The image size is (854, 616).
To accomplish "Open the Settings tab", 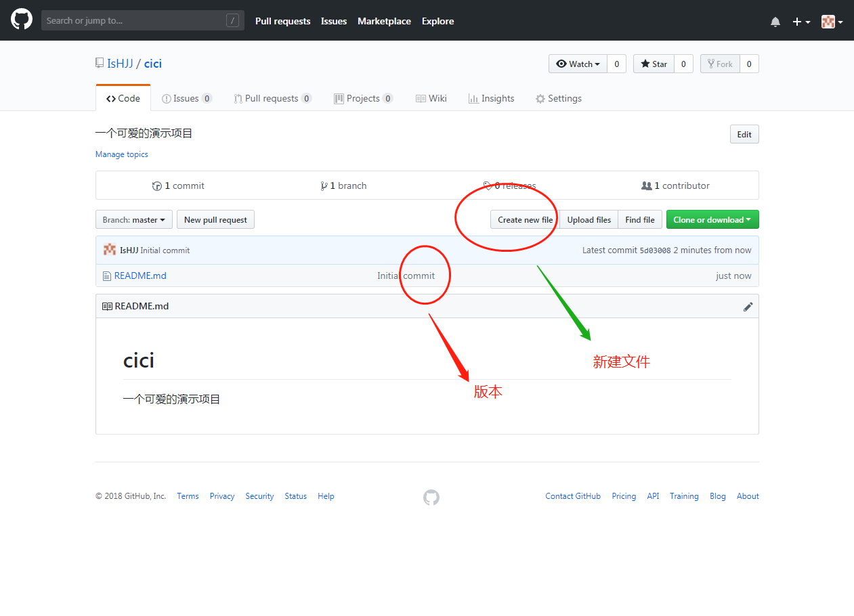I will 559,98.
